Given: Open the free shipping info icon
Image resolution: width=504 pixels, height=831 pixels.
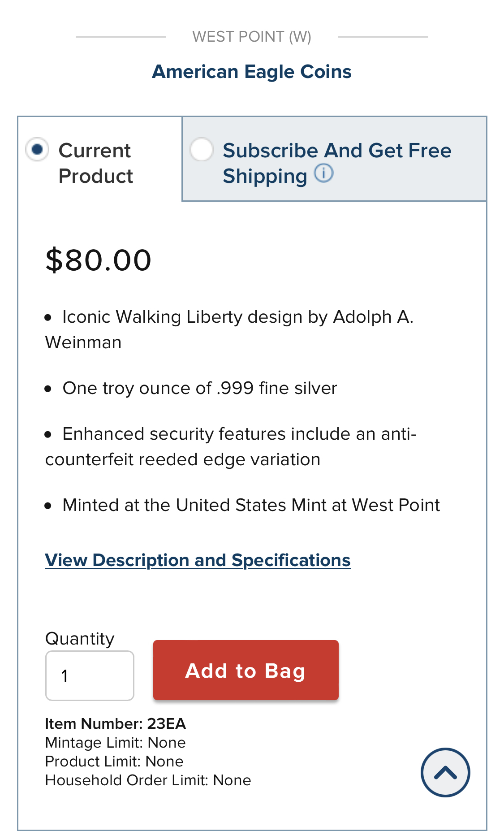Looking at the screenshot, I should coord(323,173).
